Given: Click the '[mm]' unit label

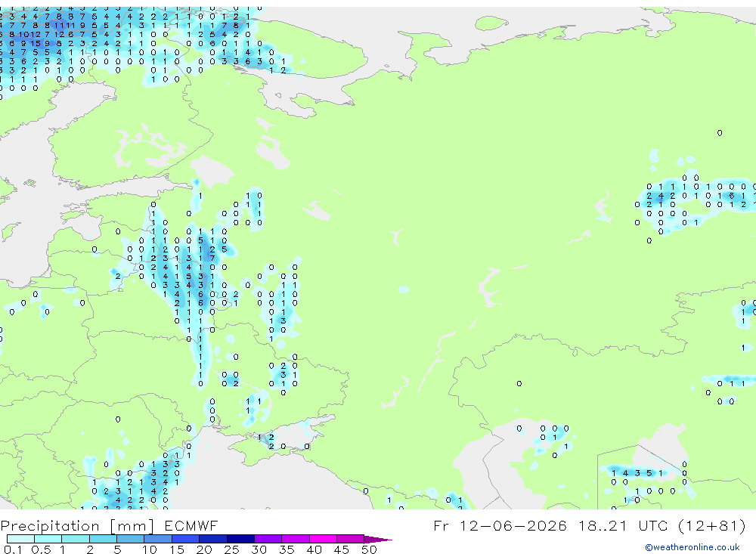Looking at the screenshot, I should coord(132,526).
